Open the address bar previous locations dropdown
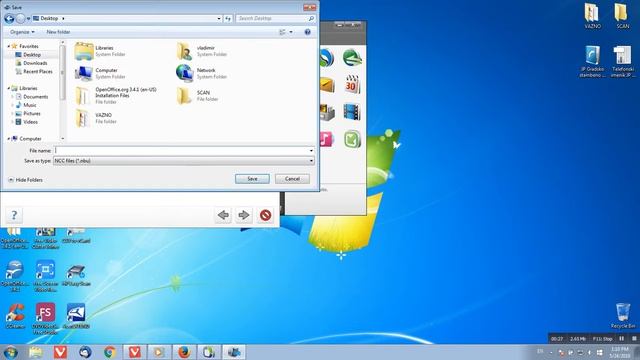 click(219, 18)
